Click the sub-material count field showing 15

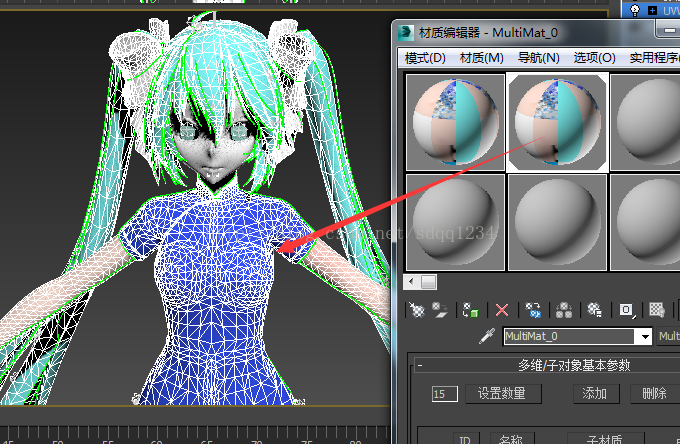point(445,394)
